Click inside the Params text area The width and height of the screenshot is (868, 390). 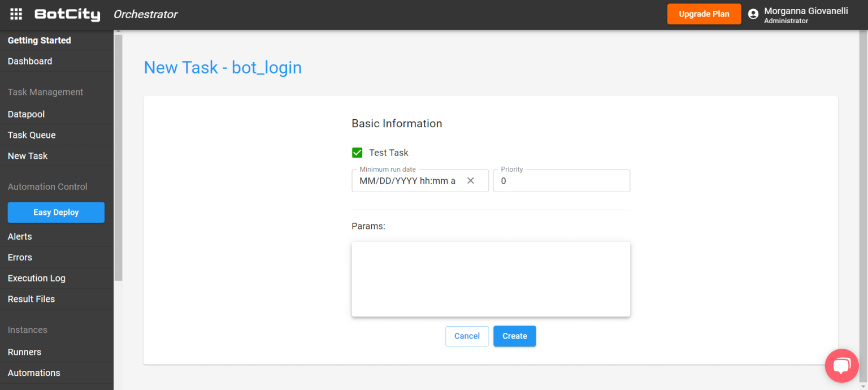coord(491,279)
